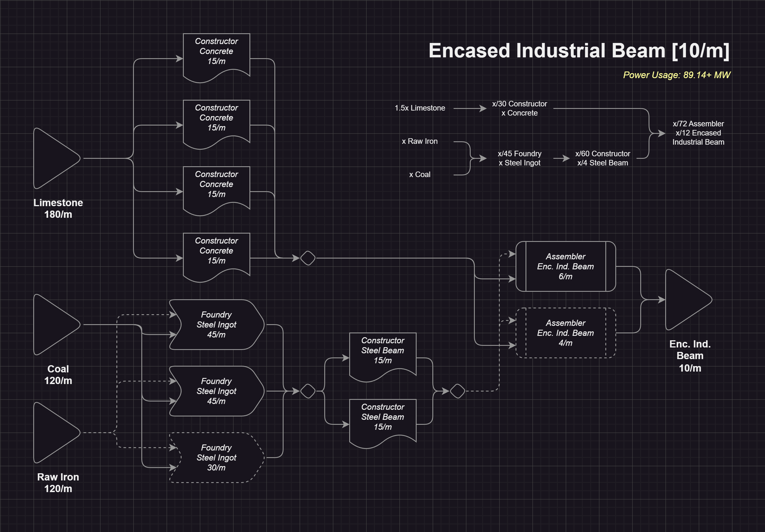765x532 pixels.
Task: Select the dashed Assembler 4/m node
Action: (x=565, y=333)
